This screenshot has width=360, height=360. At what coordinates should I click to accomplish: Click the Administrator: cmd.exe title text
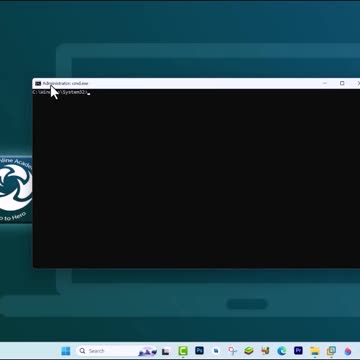pos(65,83)
